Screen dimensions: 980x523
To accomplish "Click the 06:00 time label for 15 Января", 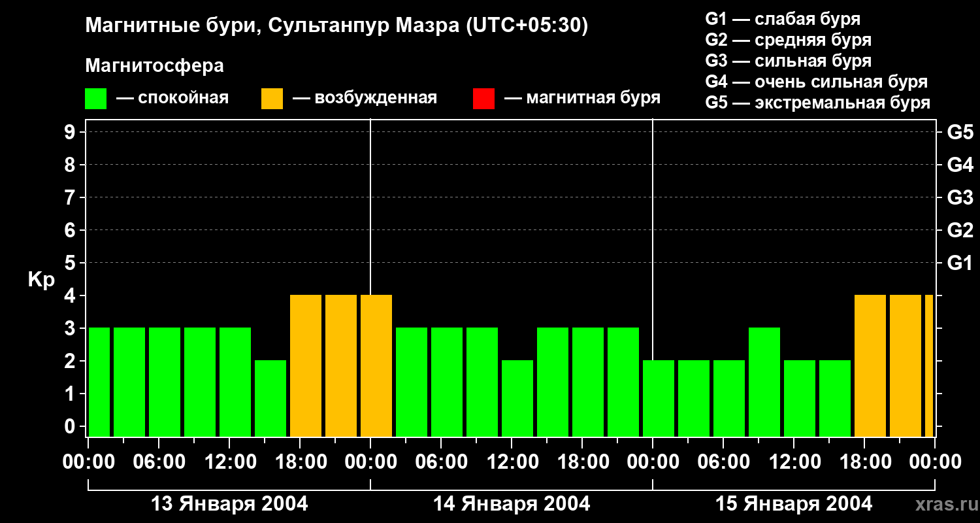I will click(x=723, y=462).
